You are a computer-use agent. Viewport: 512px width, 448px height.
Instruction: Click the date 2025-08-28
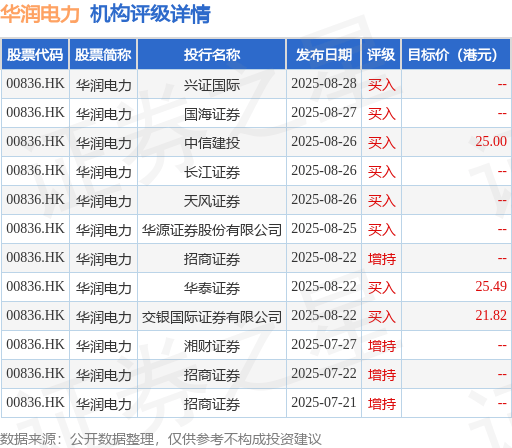pos(324,83)
